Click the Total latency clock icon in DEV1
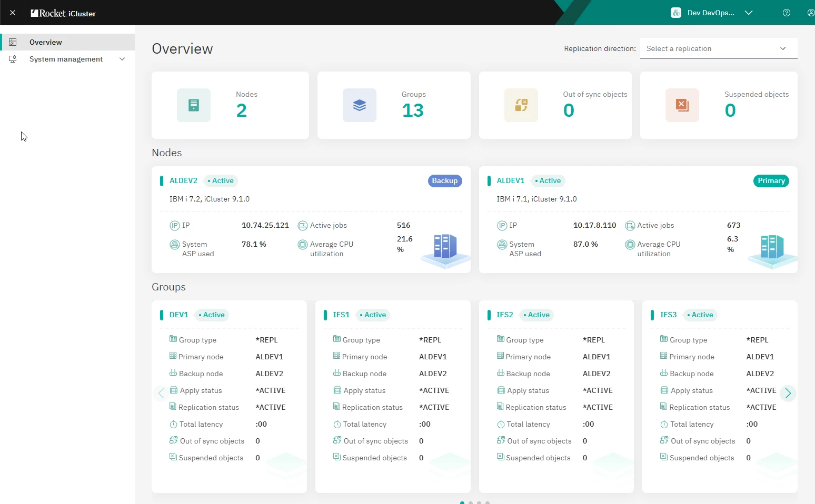Viewport: 815px width, 504px height. (x=173, y=425)
